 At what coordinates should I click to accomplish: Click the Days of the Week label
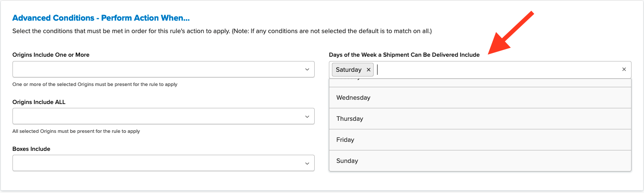tap(404, 55)
